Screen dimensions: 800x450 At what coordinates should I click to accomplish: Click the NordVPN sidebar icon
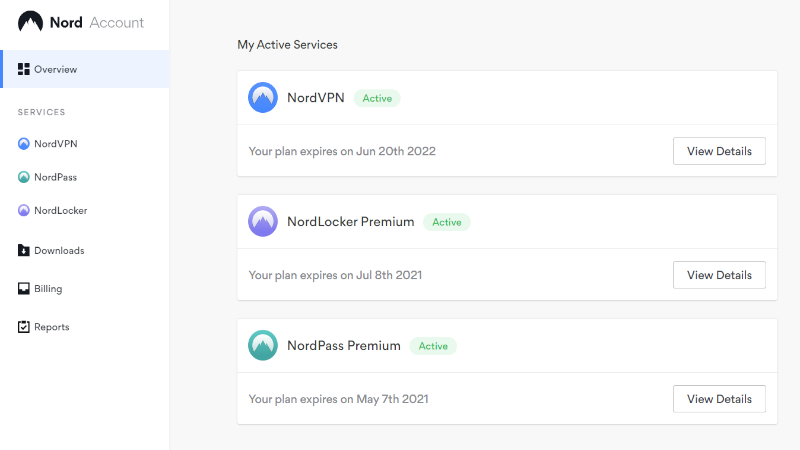pos(24,144)
